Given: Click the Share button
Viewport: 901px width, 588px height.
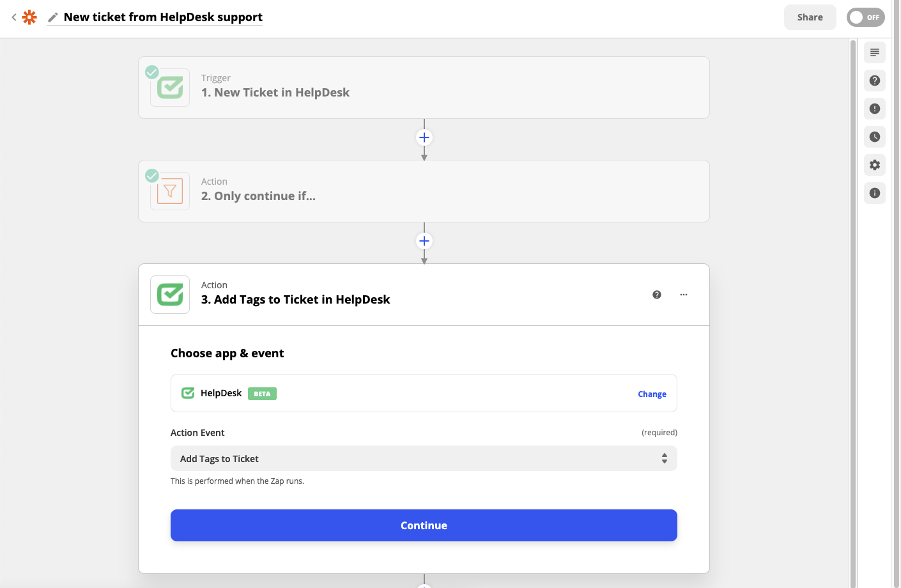Looking at the screenshot, I should (810, 17).
